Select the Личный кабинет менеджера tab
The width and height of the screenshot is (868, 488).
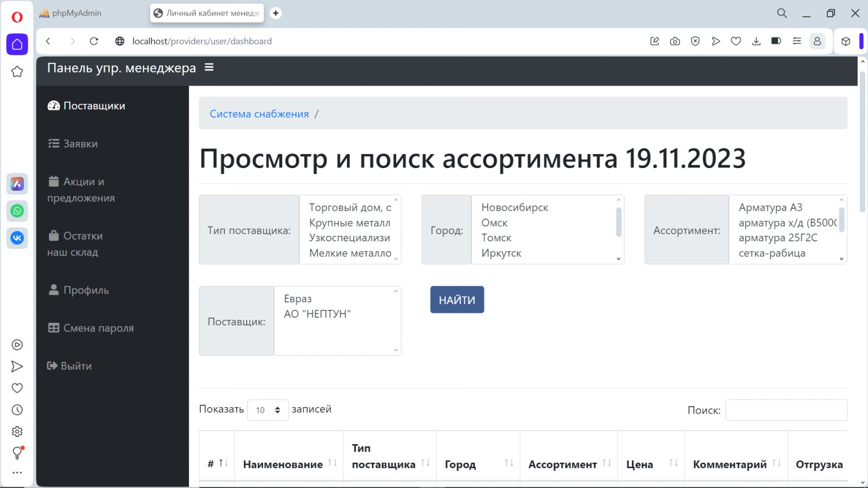[207, 13]
